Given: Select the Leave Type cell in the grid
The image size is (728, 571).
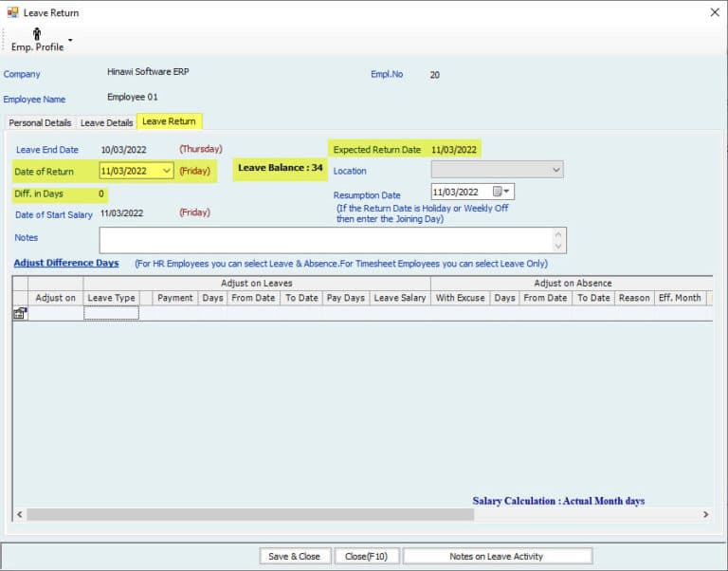Looking at the screenshot, I should click(111, 313).
